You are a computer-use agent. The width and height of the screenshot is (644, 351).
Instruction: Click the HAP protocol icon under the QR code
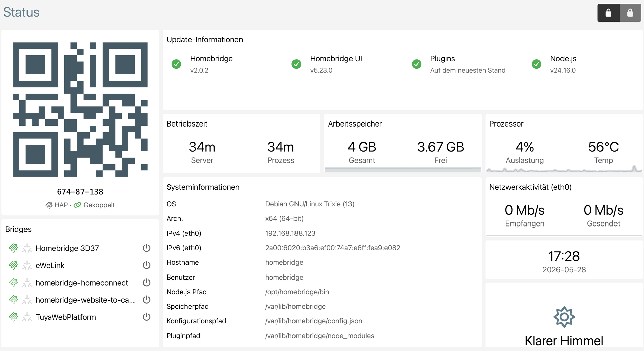pyautogui.click(x=49, y=205)
